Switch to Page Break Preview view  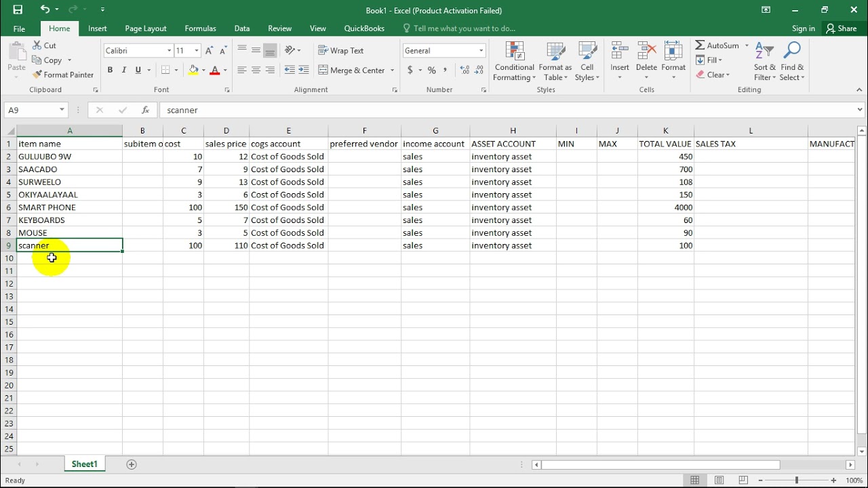tap(744, 481)
